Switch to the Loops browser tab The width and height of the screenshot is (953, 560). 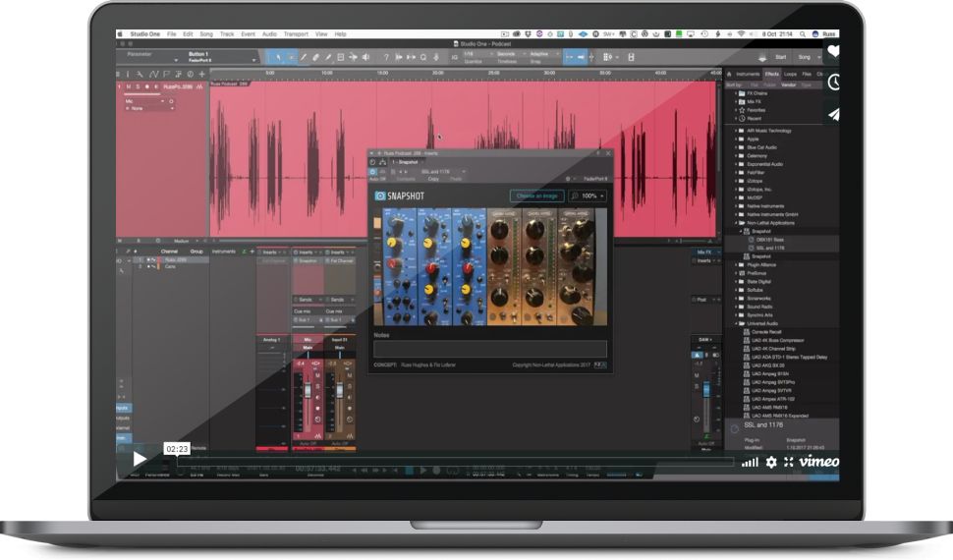790,75
